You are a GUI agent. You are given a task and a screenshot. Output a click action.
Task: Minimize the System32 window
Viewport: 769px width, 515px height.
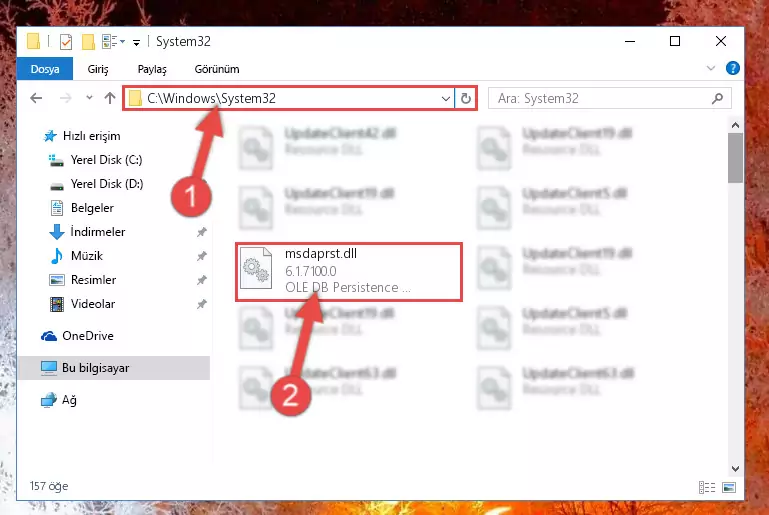(630, 42)
